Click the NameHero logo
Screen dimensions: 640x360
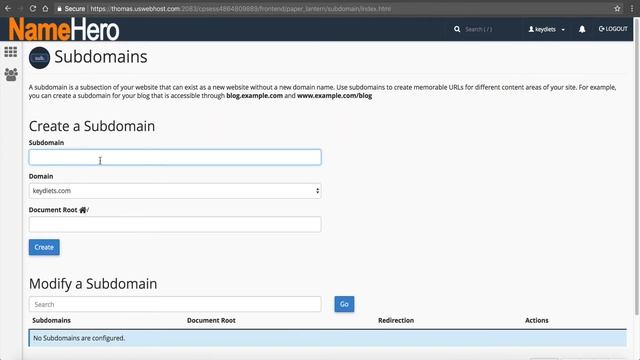point(64,29)
